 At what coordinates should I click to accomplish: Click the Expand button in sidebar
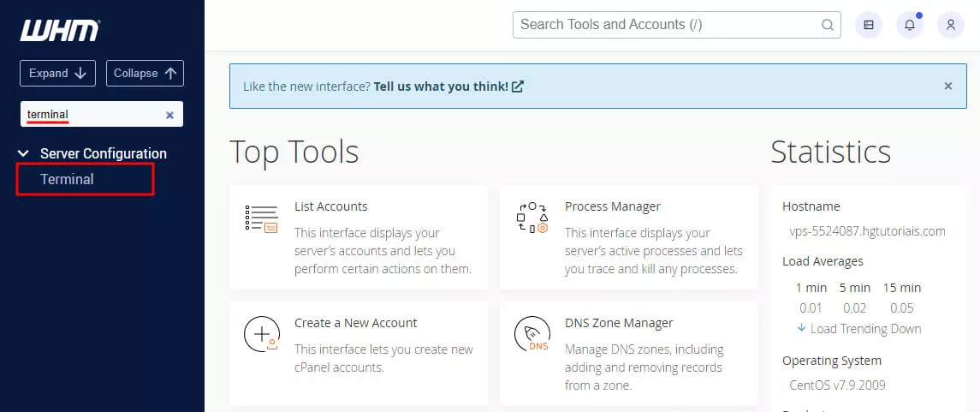click(x=57, y=73)
